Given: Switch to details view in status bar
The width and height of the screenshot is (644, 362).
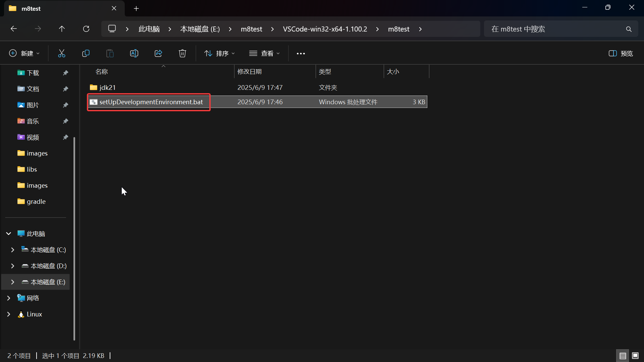Looking at the screenshot, I should click(x=623, y=356).
